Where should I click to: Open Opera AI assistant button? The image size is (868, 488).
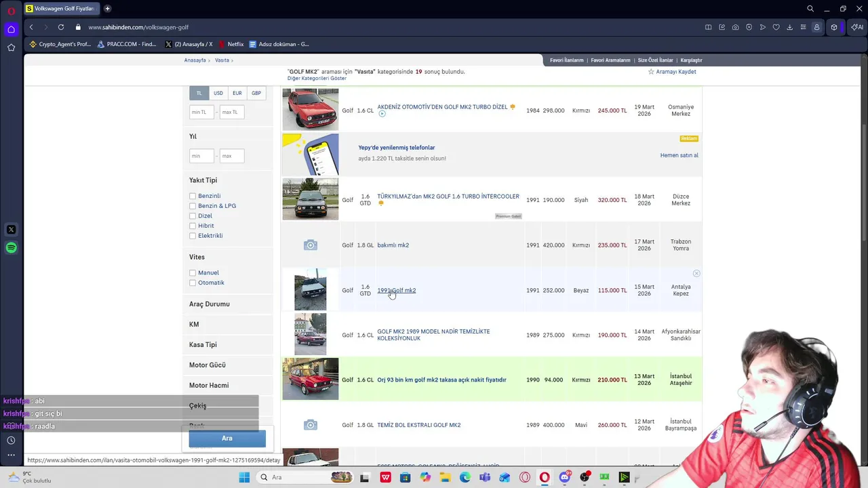[x=857, y=27]
